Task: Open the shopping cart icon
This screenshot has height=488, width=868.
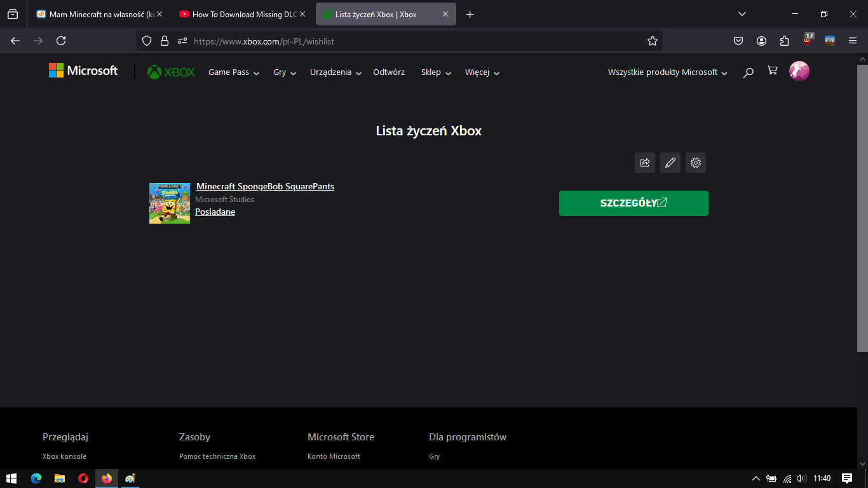Action: (x=772, y=71)
